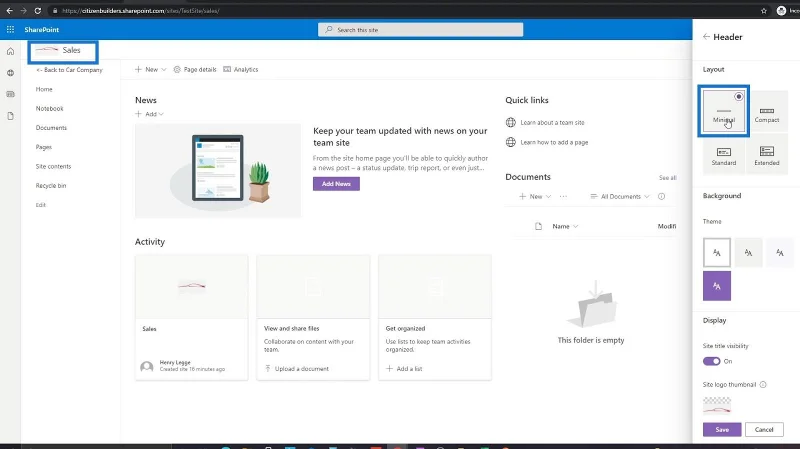The width and height of the screenshot is (800, 449).
Task: Click the site logo thumbnail image in panel
Action: tap(716, 406)
